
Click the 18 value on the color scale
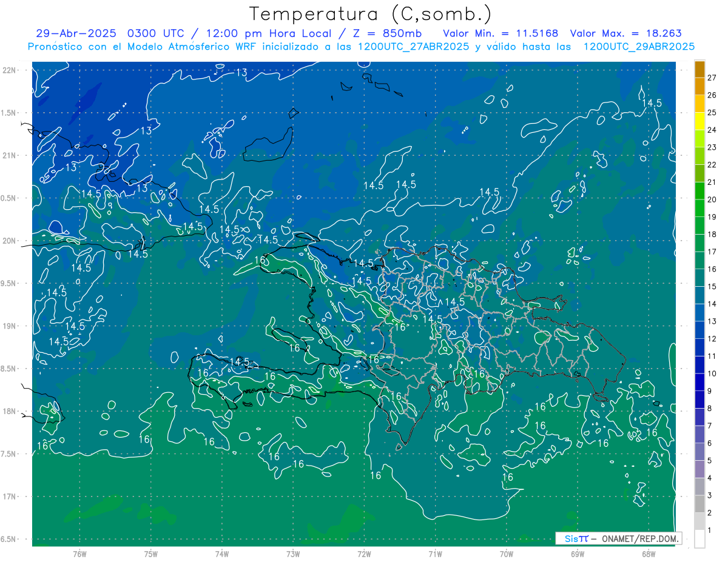pyautogui.click(x=712, y=234)
